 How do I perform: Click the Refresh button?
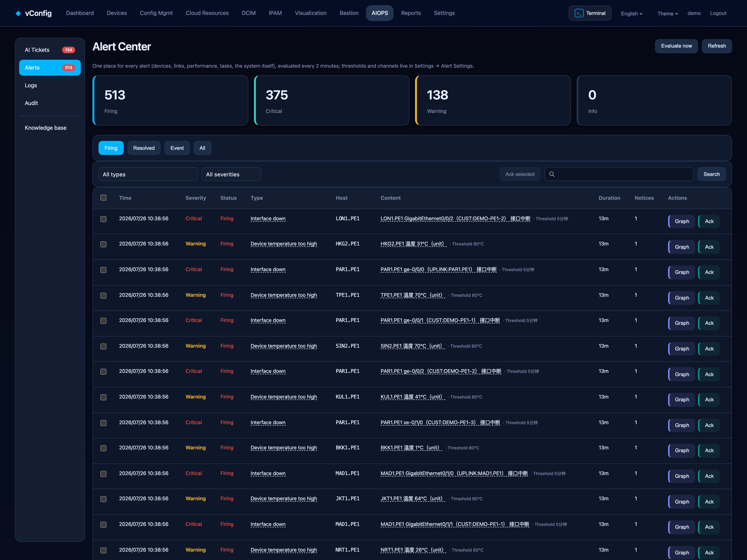(x=717, y=46)
